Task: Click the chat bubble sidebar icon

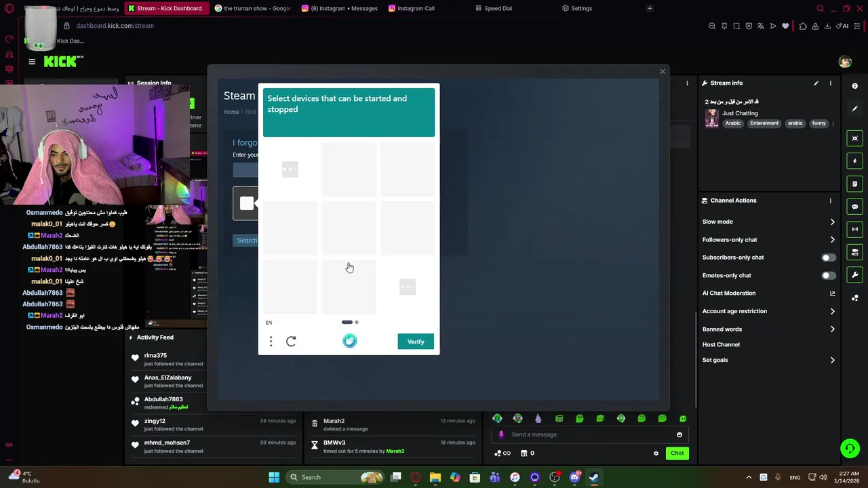Action: coord(855,207)
